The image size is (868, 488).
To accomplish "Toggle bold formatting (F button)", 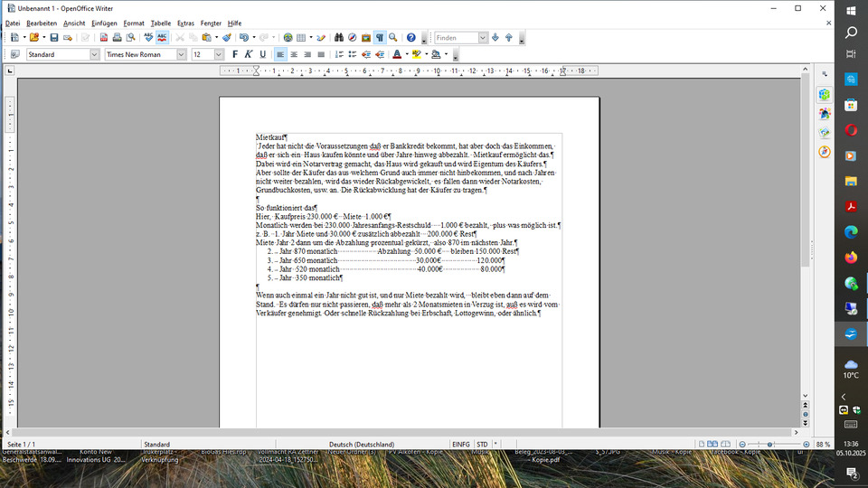I will 235,54.
